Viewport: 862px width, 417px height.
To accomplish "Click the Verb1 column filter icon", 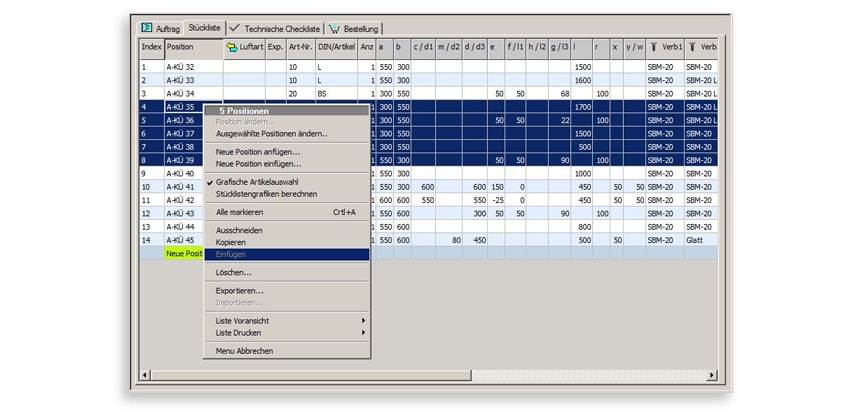I will [653, 47].
